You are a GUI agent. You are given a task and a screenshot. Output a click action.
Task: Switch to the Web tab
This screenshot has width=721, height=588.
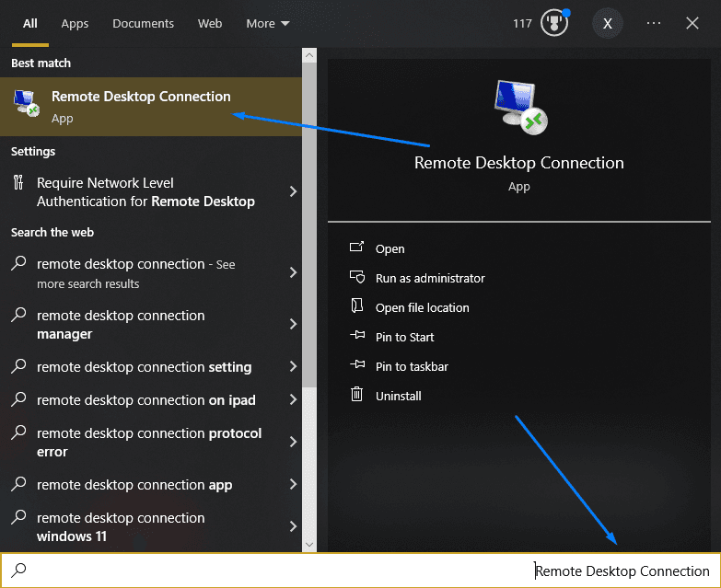point(210,23)
